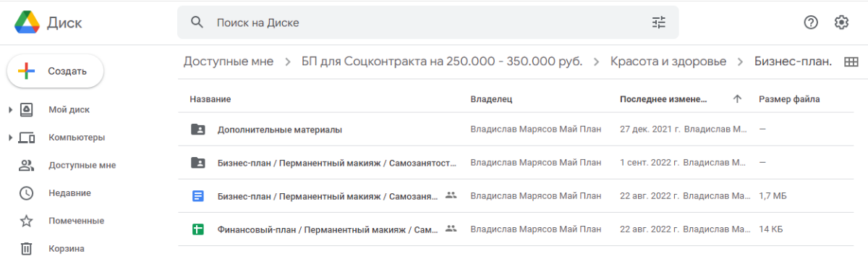868x262 pixels.
Task: Open the Корзина trash icon
Action: (x=26, y=248)
